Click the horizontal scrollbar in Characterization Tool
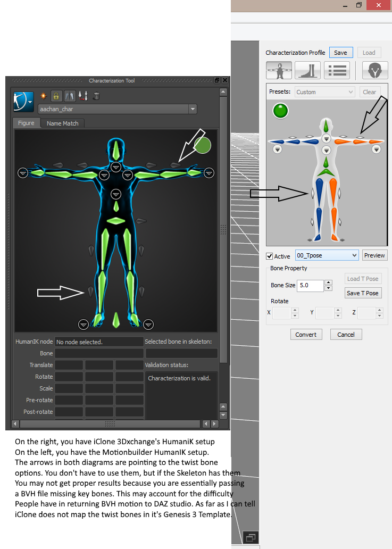This screenshot has height=549, width=392. [110, 424]
